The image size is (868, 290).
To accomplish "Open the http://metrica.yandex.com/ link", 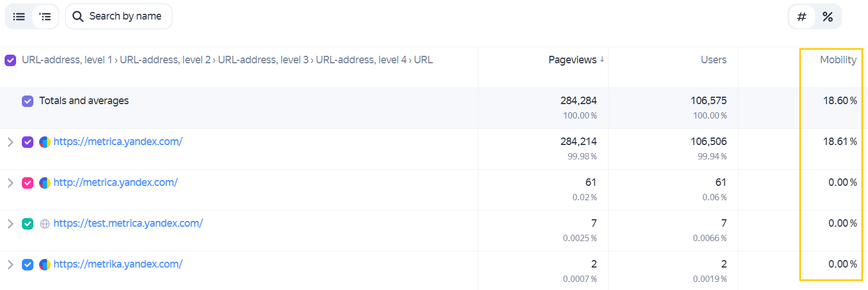I will tap(116, 182).
